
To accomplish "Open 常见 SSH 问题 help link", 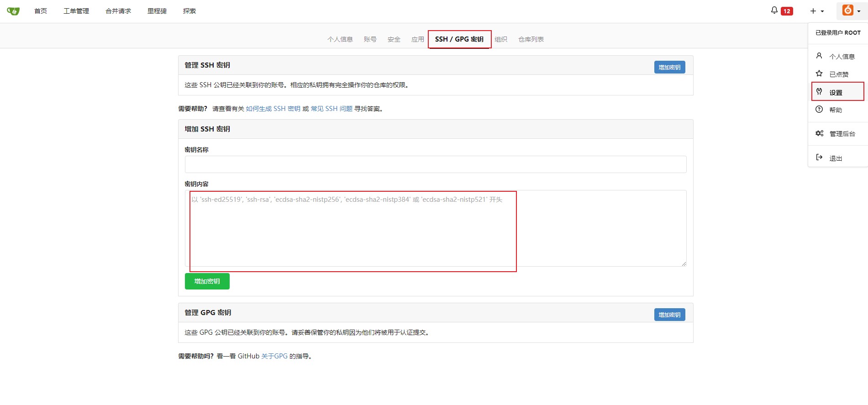I will (x=331, y=109).
